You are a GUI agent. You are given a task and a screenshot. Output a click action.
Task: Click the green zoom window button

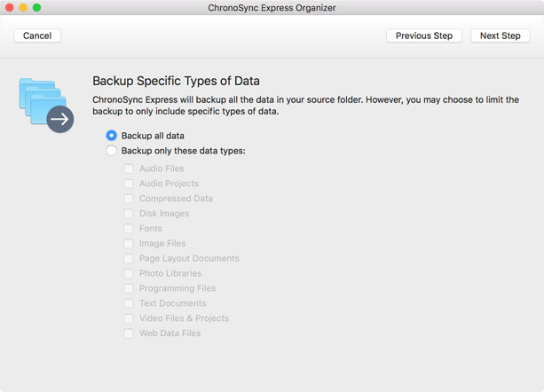click(x=36, y=7)
